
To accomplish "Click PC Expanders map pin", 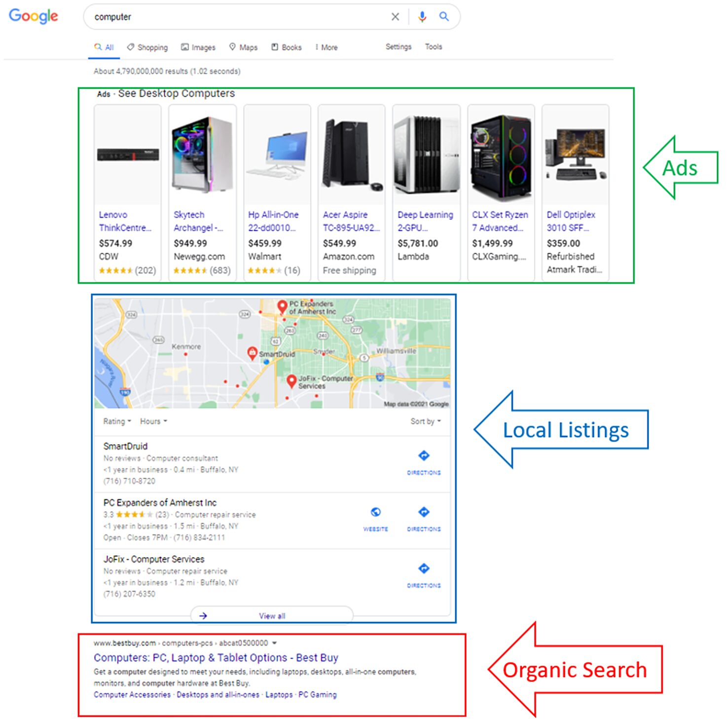I will click(x=282, y=306).
